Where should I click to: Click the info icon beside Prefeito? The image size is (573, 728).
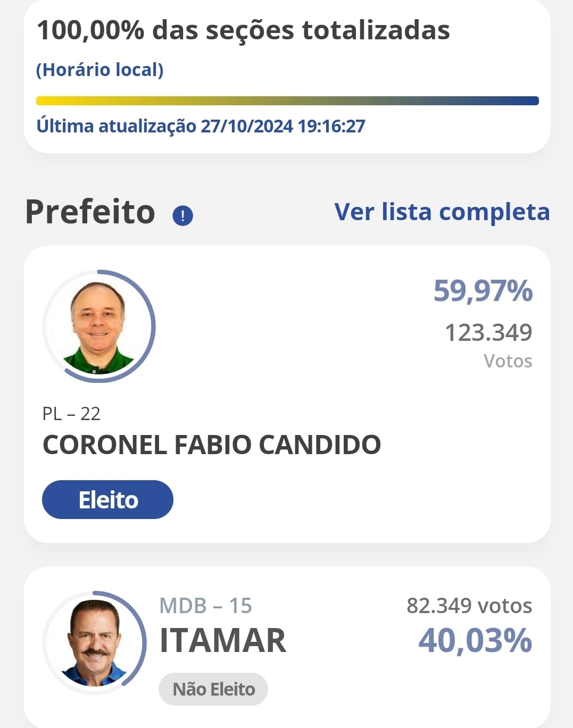click(x=182, y=215)
